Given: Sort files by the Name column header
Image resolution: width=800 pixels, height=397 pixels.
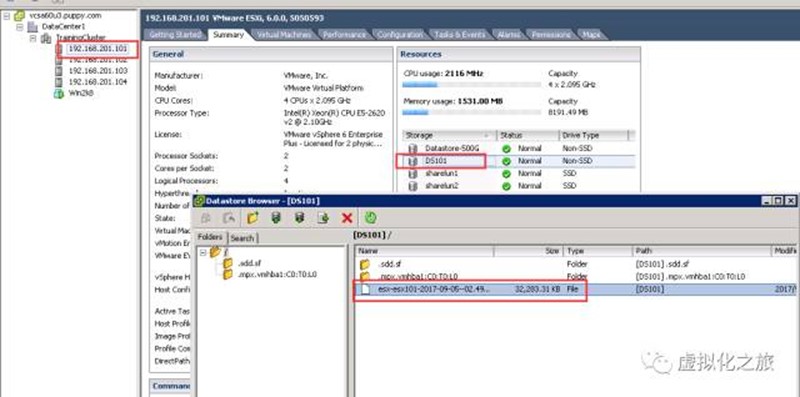Looking at the screenshot, I should point(424,251).
